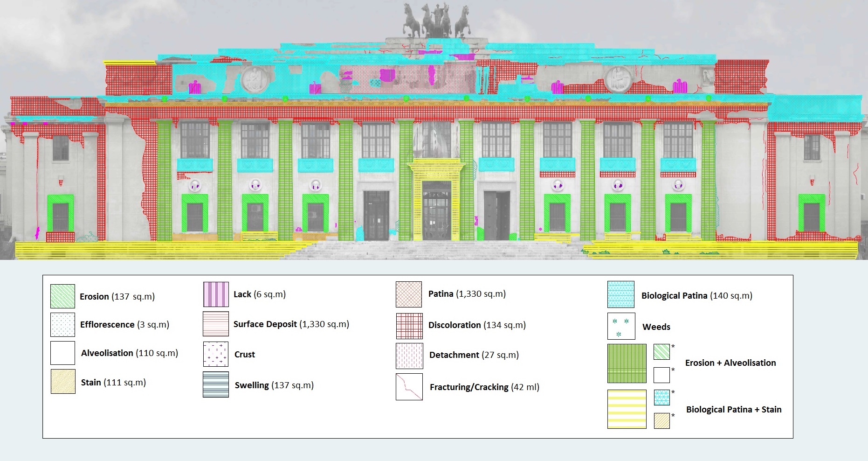Choose the Crust pattern swatch
Image resolution: width=868 pixels, height=461 pixels.
(x=216, y=354)
